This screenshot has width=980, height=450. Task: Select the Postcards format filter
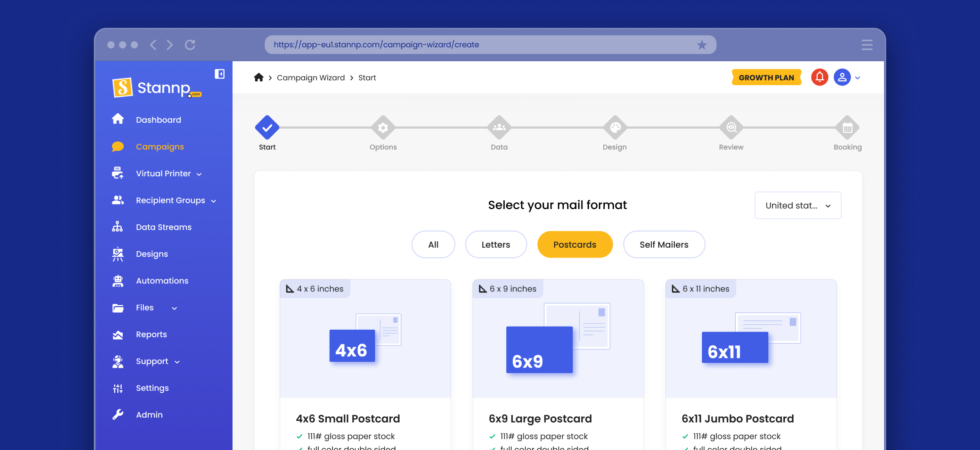tap(574, 244)
